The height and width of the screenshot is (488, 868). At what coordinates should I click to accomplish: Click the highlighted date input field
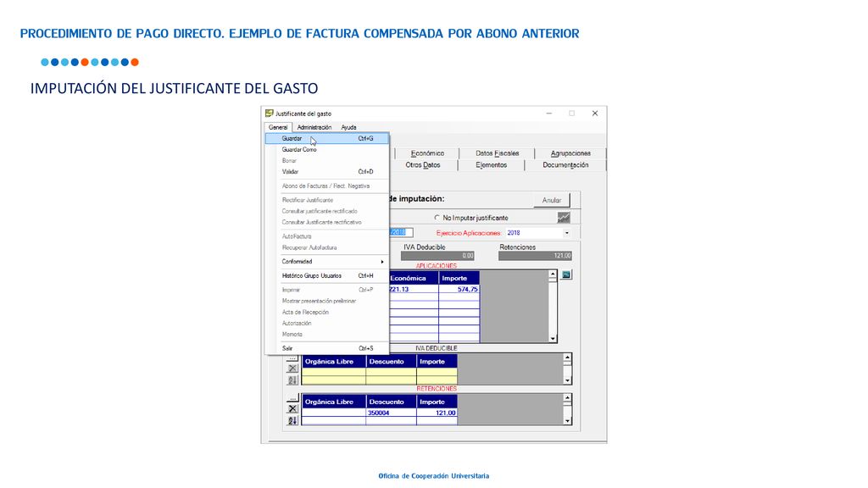pos(401,232)
